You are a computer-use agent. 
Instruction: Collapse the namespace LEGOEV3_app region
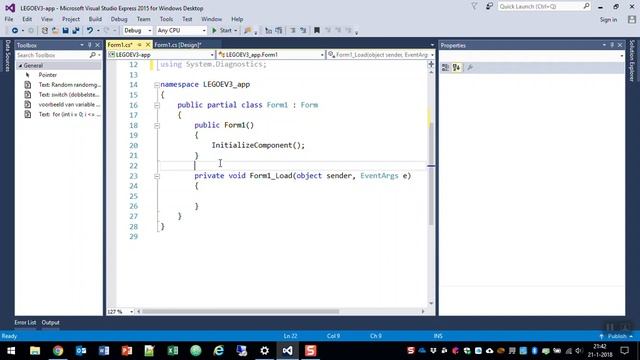coord(157,85)
